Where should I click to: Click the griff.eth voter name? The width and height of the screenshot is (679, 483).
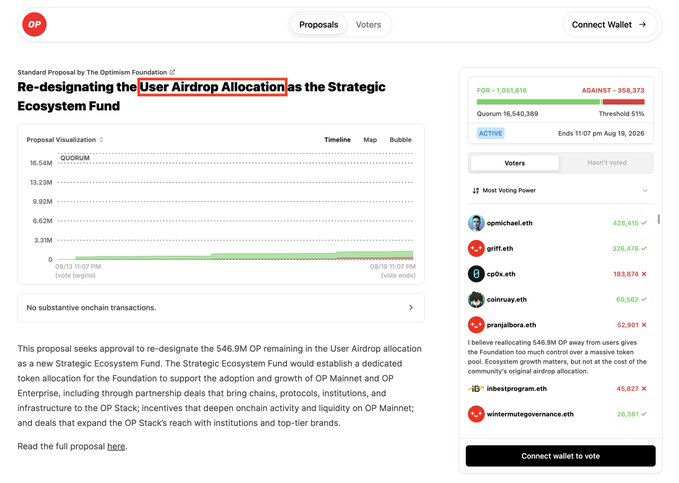pos(500,249)
